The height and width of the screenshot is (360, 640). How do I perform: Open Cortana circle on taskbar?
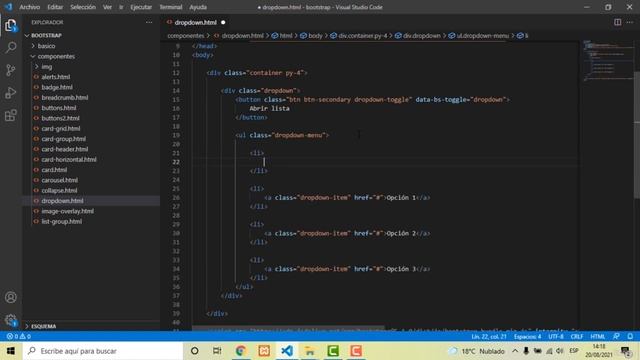point(194,351)
